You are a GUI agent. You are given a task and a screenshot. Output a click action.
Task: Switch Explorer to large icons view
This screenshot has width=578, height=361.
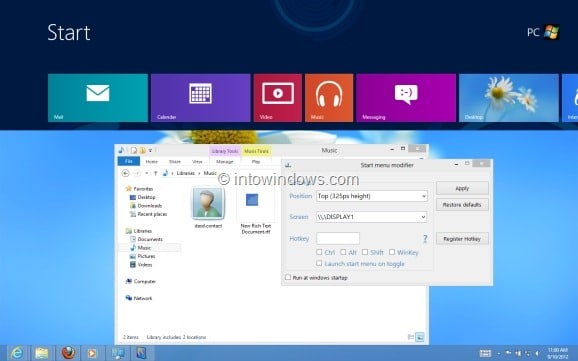420,337
